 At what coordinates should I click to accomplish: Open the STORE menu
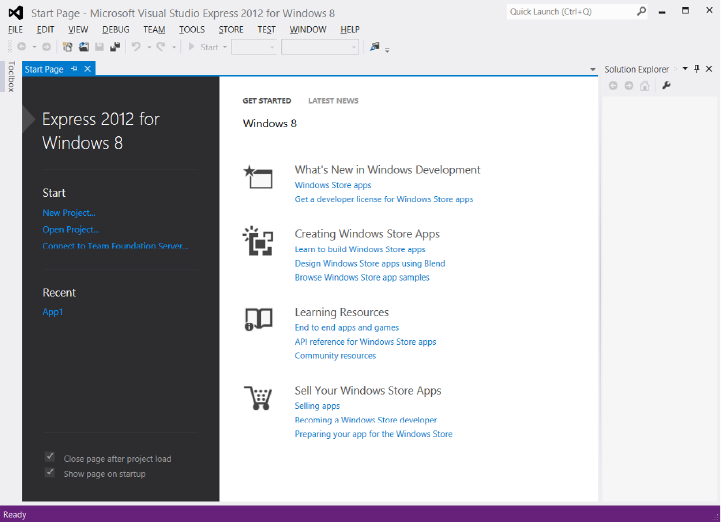tap(231, 29)
